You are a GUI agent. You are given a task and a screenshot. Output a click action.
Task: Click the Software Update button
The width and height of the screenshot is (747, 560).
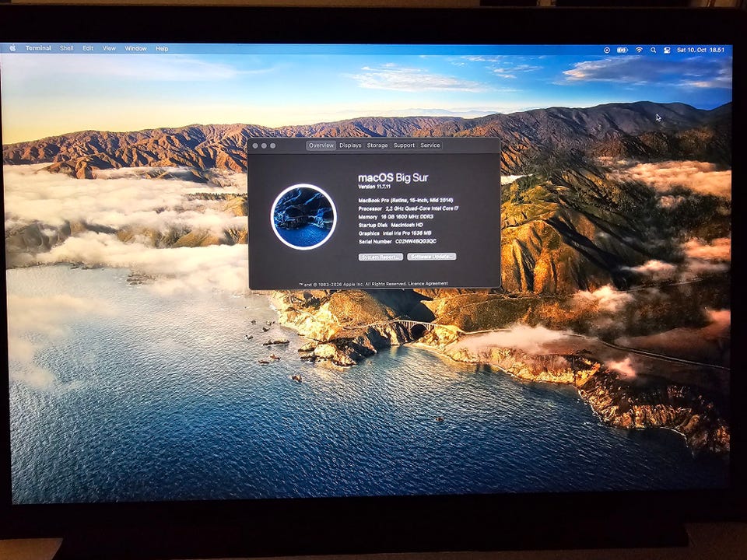tap(432, 257)
